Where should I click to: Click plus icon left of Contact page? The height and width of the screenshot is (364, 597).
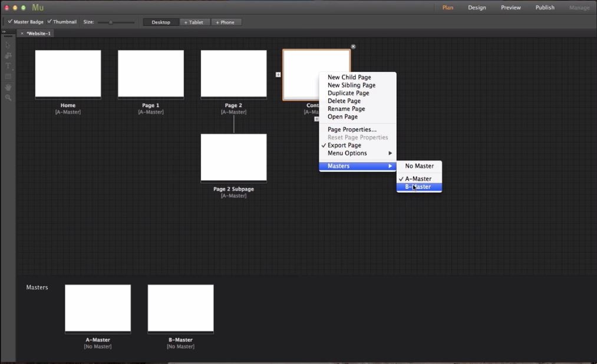click(x=278, y=74)
